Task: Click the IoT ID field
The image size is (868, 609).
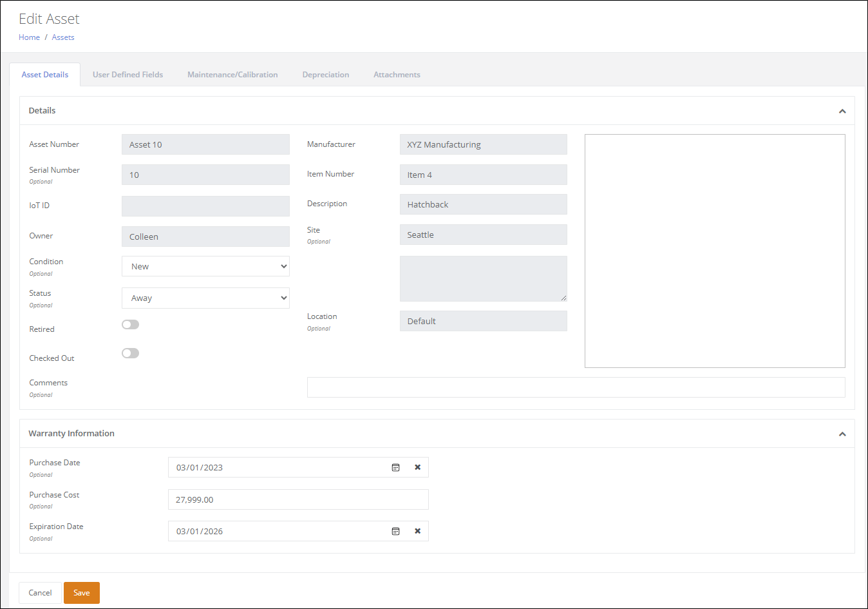Action: 205,206
